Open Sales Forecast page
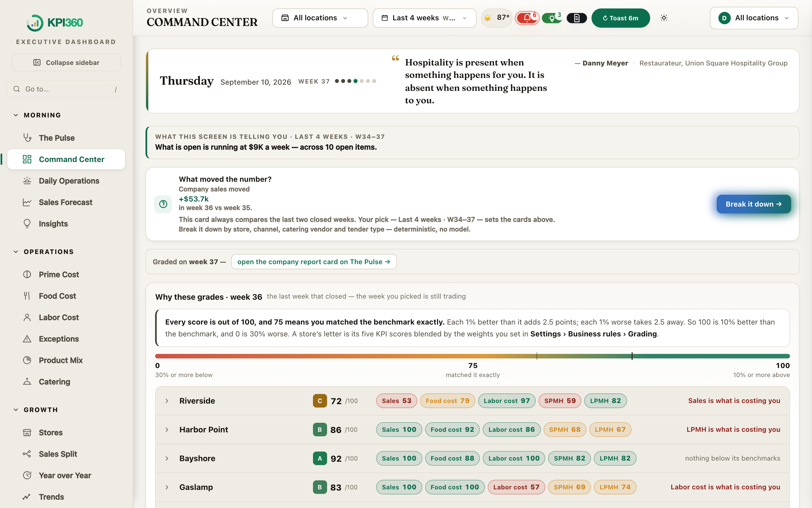The image size is (812, 508). pyautogui.click(x=66, y=202)
